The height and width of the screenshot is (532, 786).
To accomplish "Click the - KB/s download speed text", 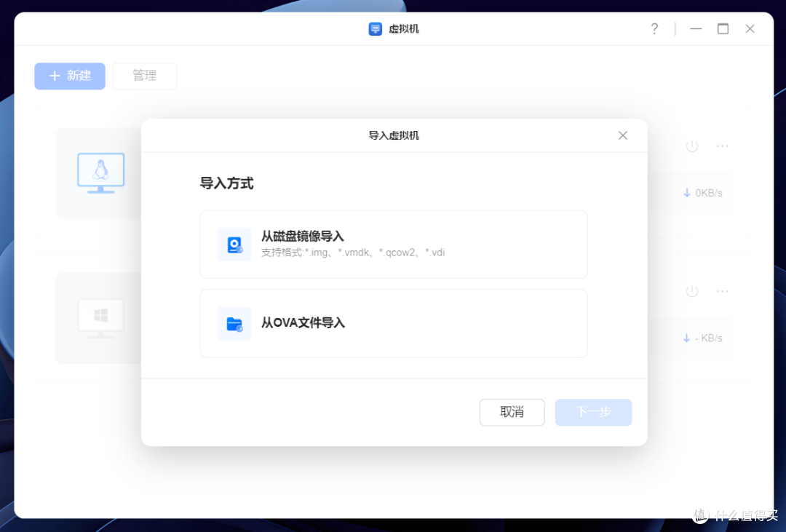I will [709, 338].
